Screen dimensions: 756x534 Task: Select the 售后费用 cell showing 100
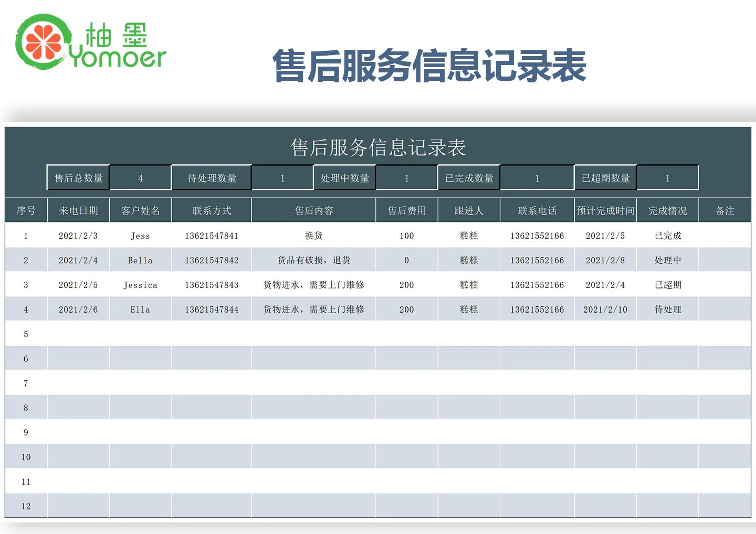[x=406, y=236]
